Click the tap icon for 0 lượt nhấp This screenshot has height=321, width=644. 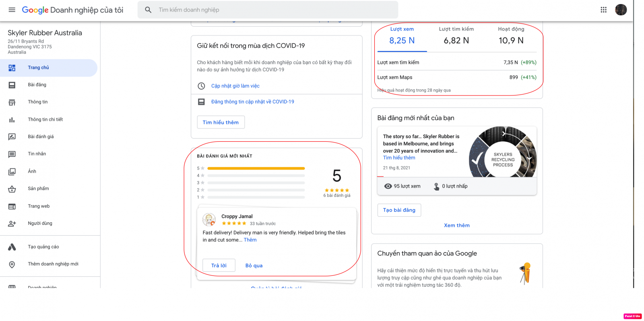(436, 186)
